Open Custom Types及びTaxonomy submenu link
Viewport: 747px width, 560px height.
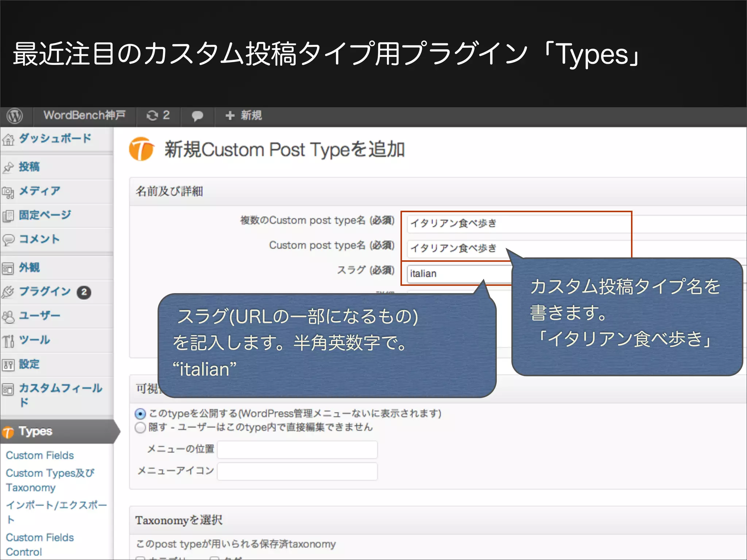tap(50, 480)
